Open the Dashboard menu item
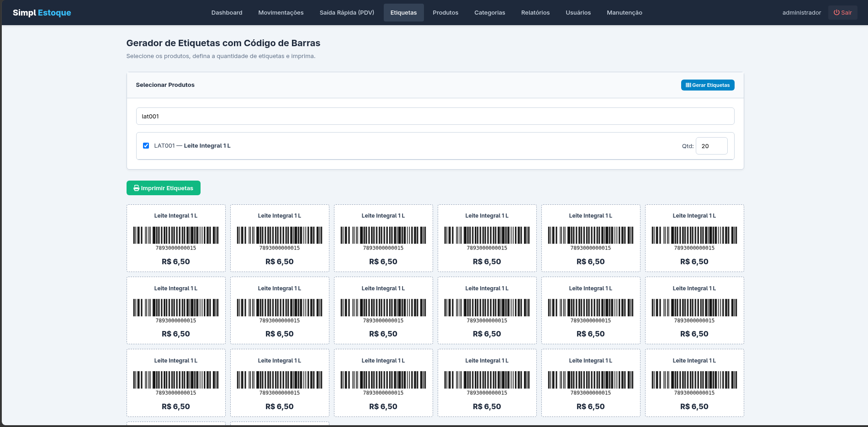868x427 pixels. pyautogui.click(x=227, y=13)
